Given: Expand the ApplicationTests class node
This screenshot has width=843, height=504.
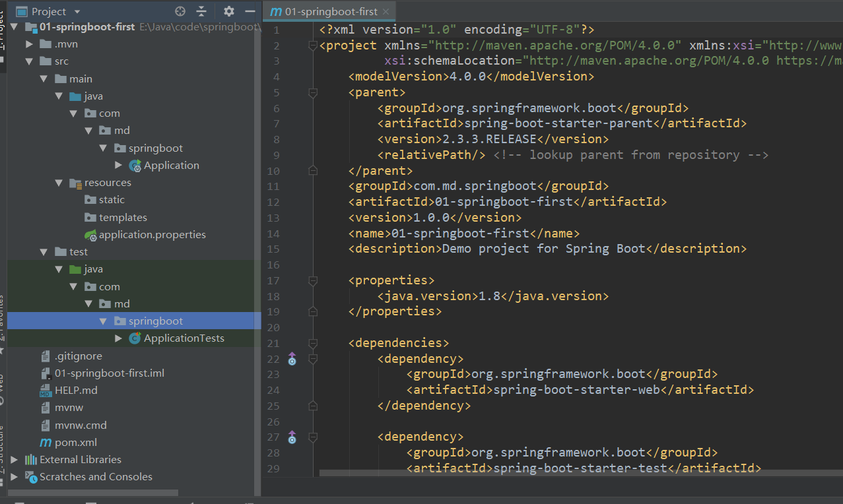Looking at the screenshot, I should click(x=118, y=338).
